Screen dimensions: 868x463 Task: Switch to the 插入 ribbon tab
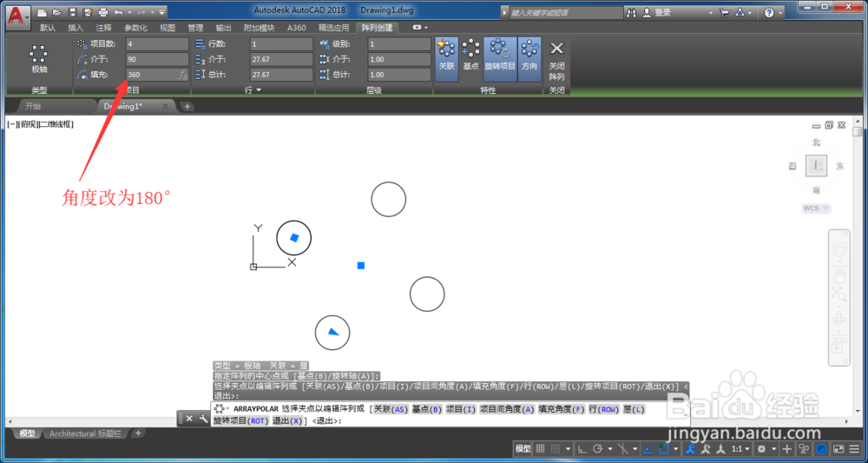click(76, 28)
